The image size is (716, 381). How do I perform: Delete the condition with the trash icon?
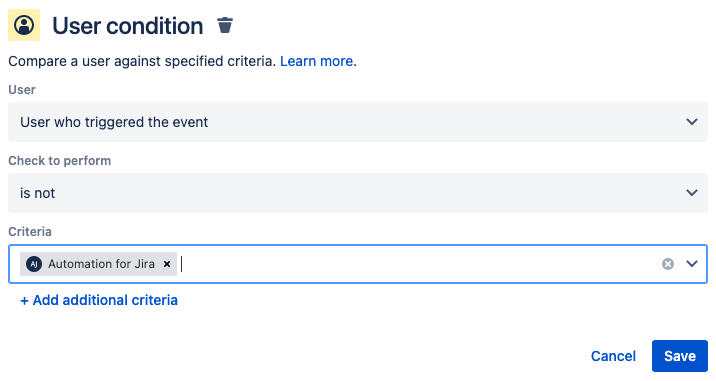coord(225,25)
